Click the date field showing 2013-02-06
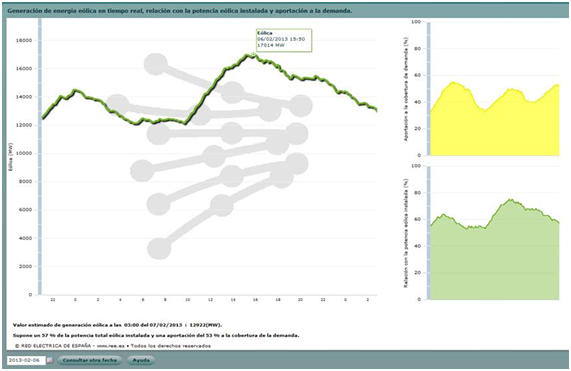The image size is (571, 371). pos(26,360)
